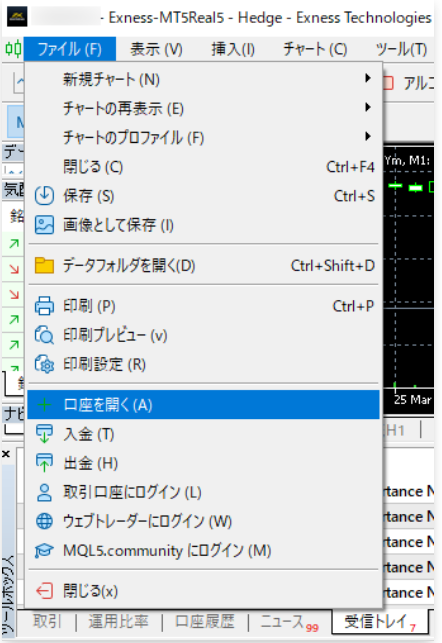442x643 pixels.
Task: Choose 取引口座にログイン (L) entry
Action: 203,492
